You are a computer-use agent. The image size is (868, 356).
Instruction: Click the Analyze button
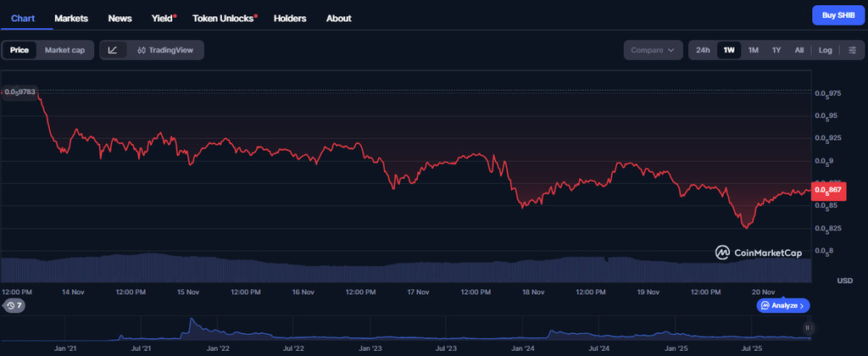pos(783,305)
